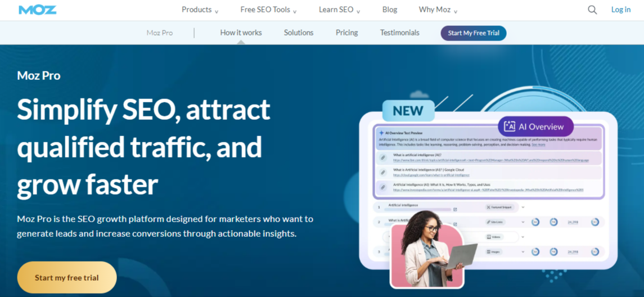This screenshot has height=297, width=644.
Task: View the Testimonials tab
Action: [400, 33]
